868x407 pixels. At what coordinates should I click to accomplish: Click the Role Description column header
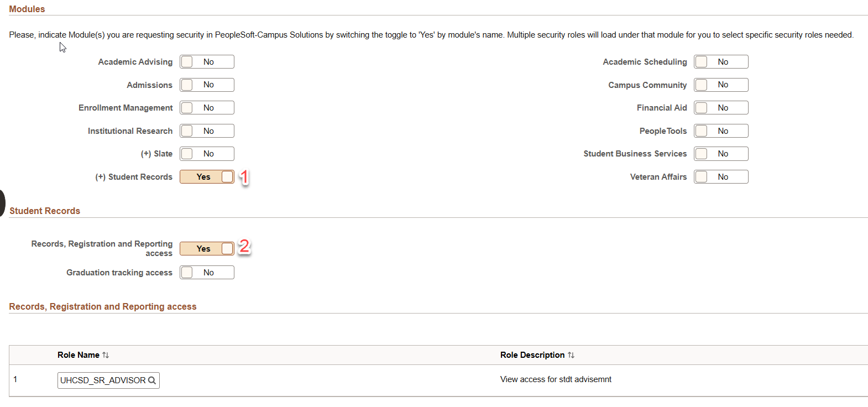532,355
